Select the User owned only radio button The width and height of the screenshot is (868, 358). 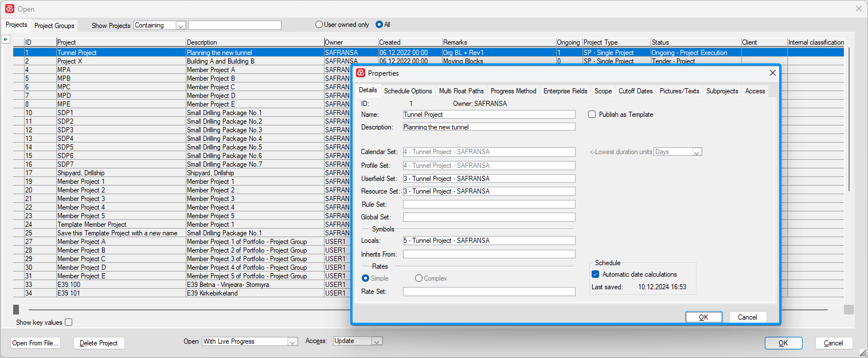(319, 25)
